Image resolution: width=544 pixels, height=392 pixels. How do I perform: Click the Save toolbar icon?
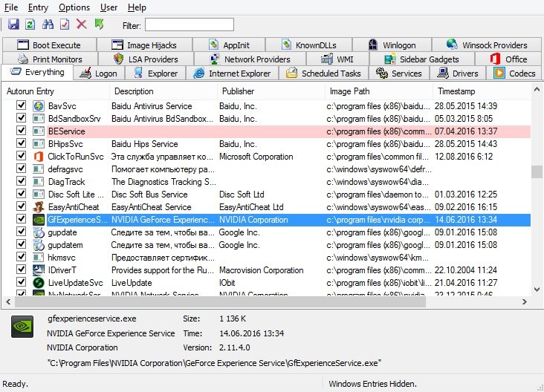point(13,24)
